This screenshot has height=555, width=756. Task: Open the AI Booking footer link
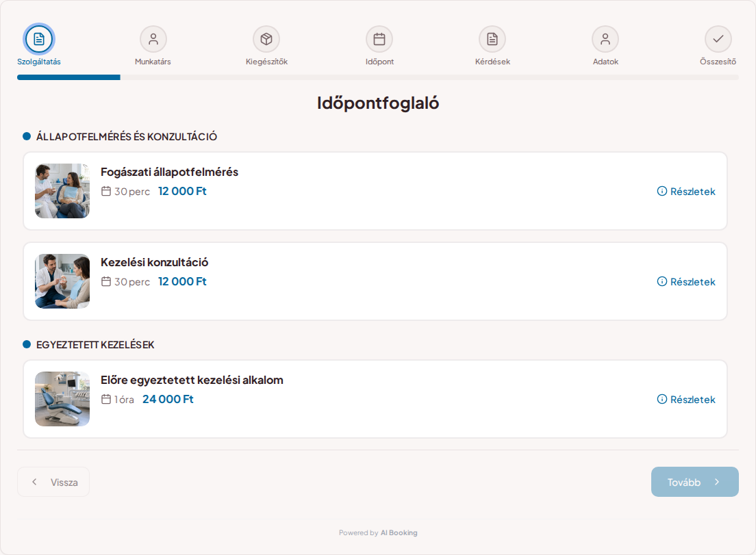(x=399, y=533)
